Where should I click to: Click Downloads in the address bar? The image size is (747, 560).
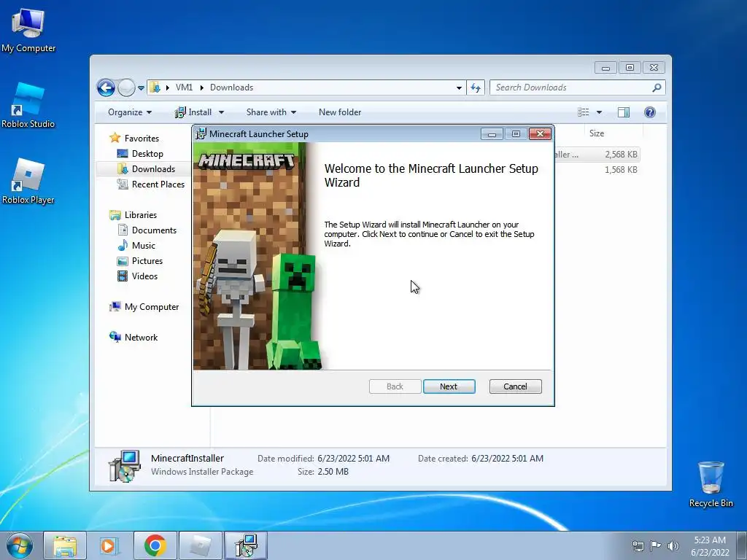231,87
